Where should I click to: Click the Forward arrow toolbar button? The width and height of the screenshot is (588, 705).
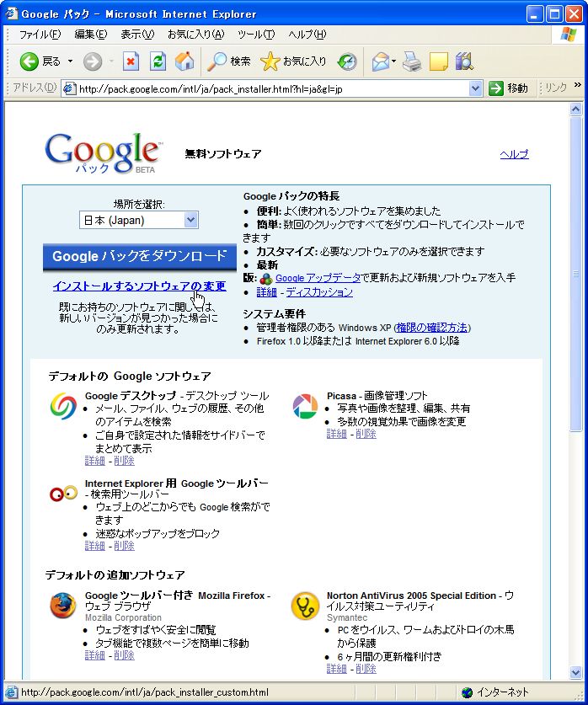(x=93, y=61)
